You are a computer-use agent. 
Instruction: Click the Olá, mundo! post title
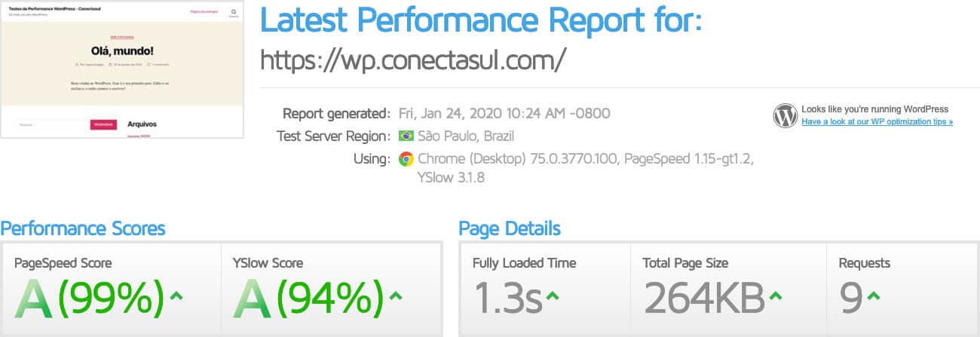pyautogui.click(x=122, y=51)
